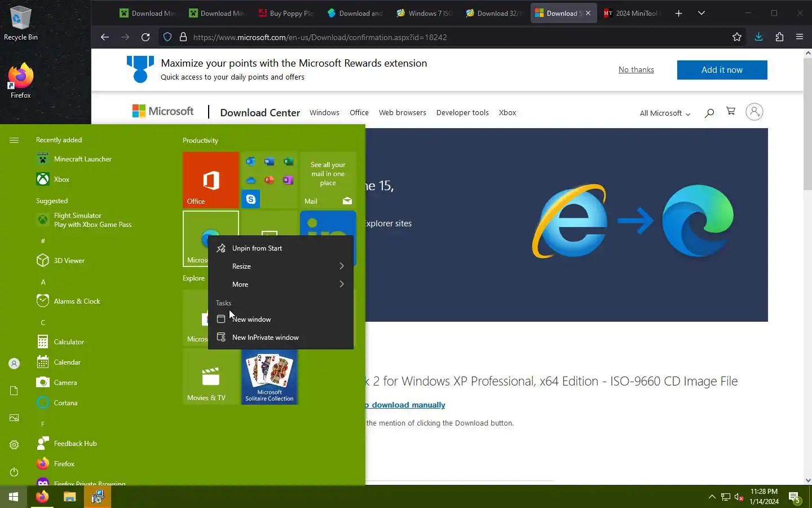Open Firefox application menu
Screen dimensions: 812x508
(800, 37)
